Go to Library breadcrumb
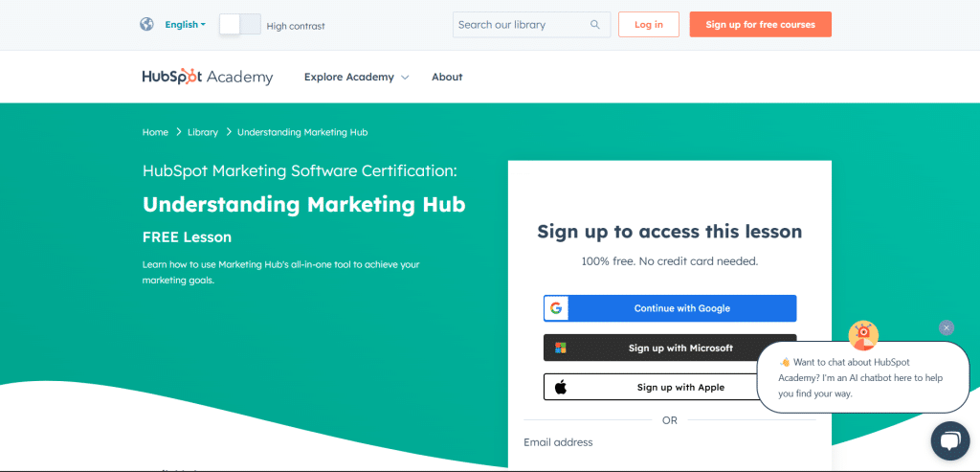 [203, 132]
